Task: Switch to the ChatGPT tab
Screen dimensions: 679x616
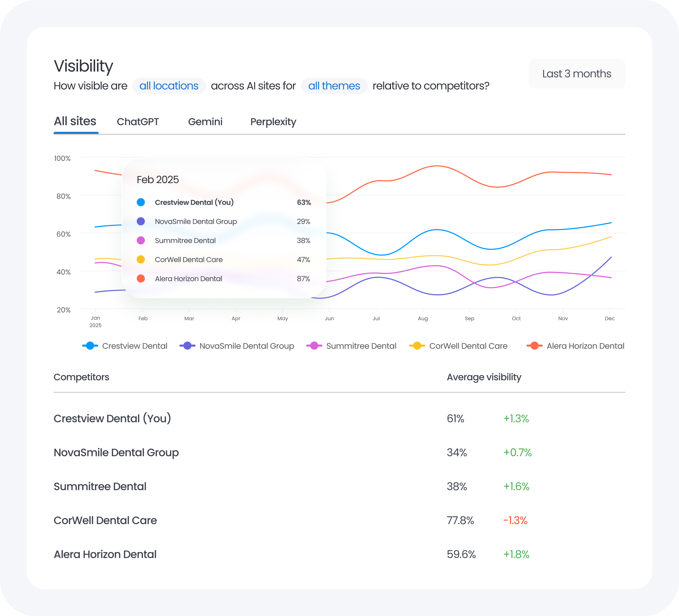Action: pyautogui.click(x=138, y=121)
